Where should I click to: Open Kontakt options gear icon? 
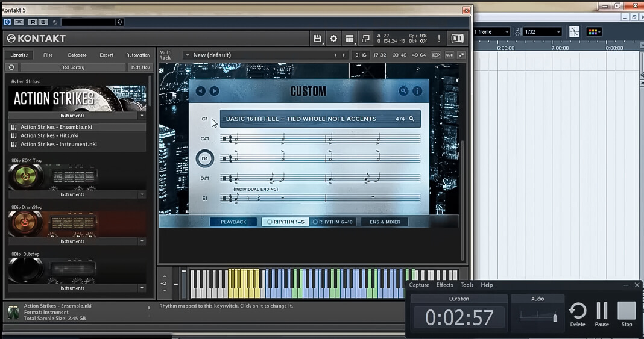333,39
